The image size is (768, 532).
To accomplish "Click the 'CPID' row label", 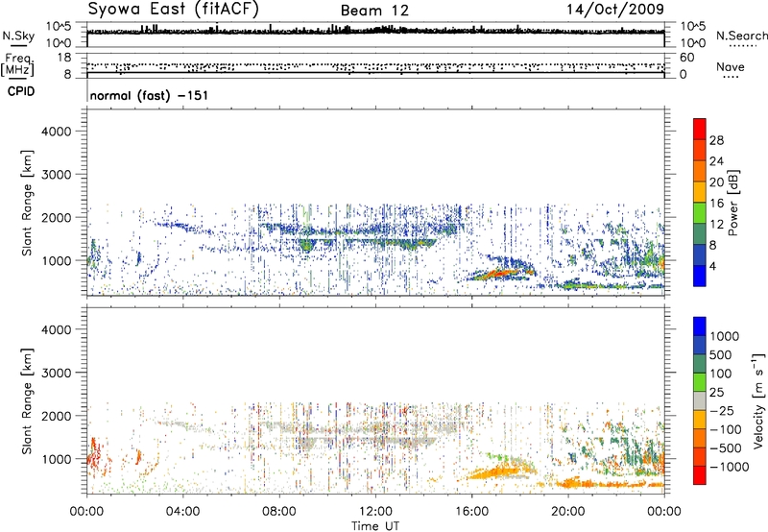I will (21, 91).
